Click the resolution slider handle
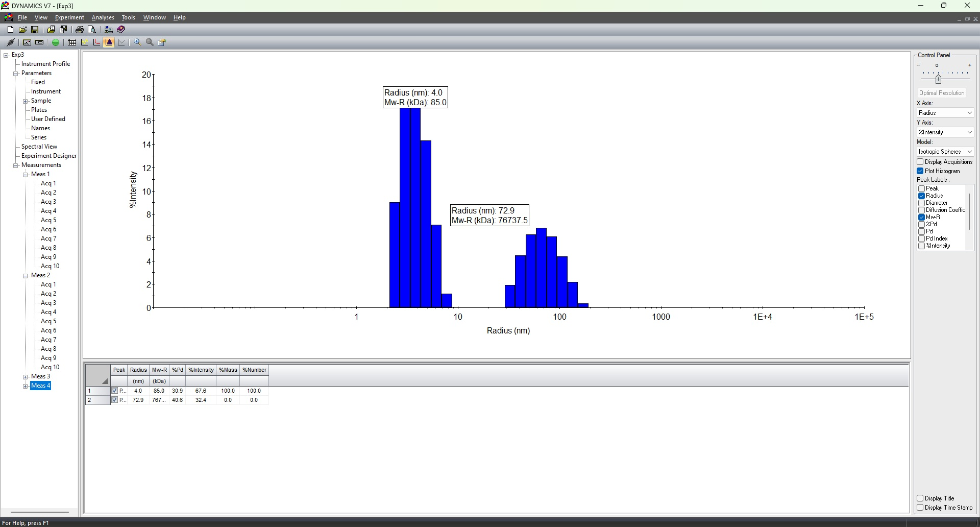 (938, 79)
